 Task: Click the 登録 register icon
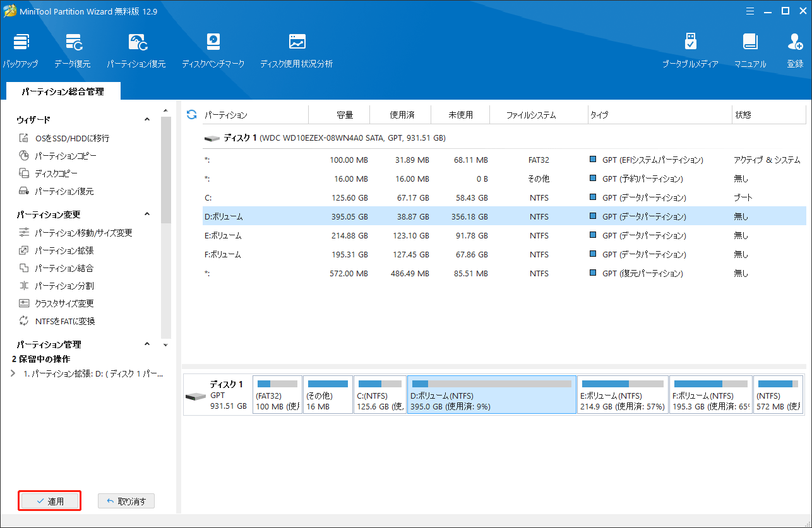795,50
